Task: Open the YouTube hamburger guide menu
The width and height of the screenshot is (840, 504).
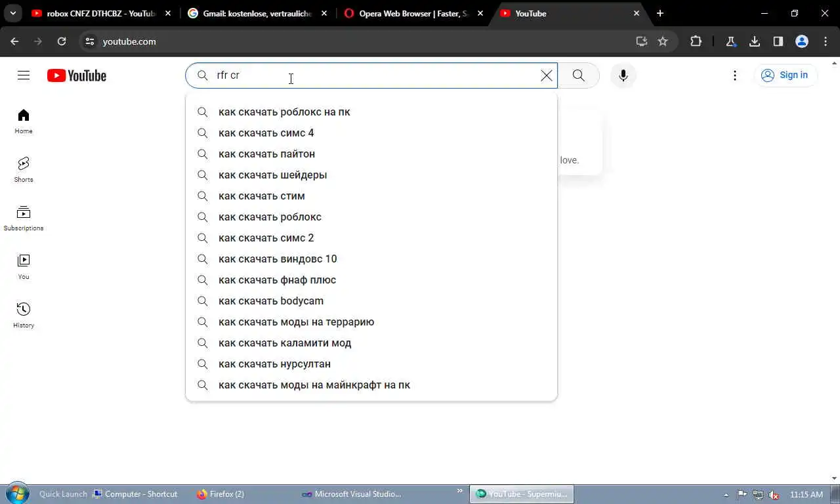Action: (24, 75)
